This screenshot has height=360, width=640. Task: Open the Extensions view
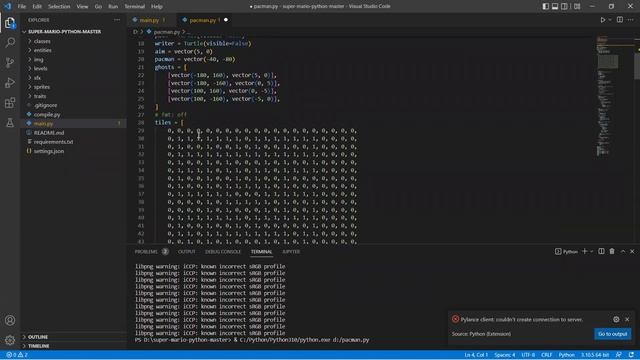click(10, 102)
